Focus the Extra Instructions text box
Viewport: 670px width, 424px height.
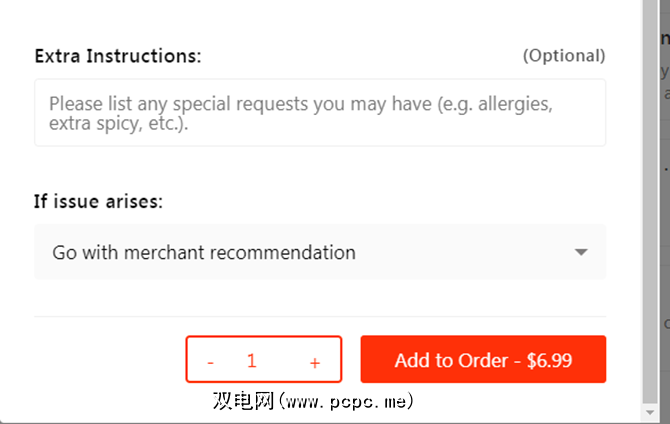(x=319, y=112)
